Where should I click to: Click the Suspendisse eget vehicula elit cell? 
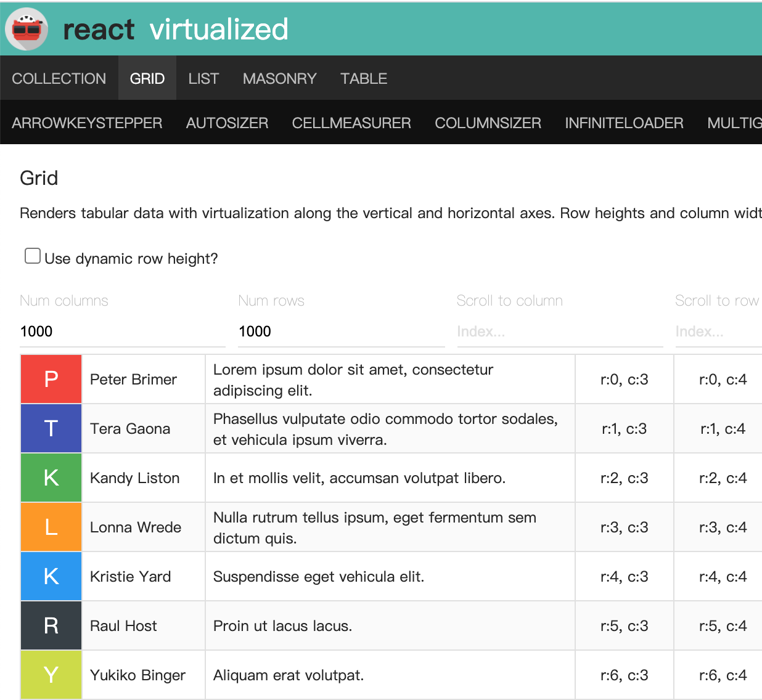tap(390, 576)
